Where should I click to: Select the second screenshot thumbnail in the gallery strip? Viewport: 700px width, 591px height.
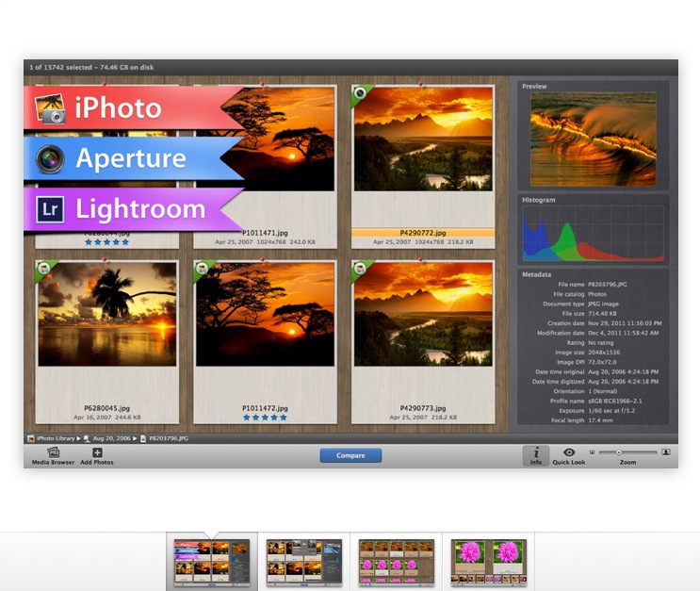click(x=304, y=563)
